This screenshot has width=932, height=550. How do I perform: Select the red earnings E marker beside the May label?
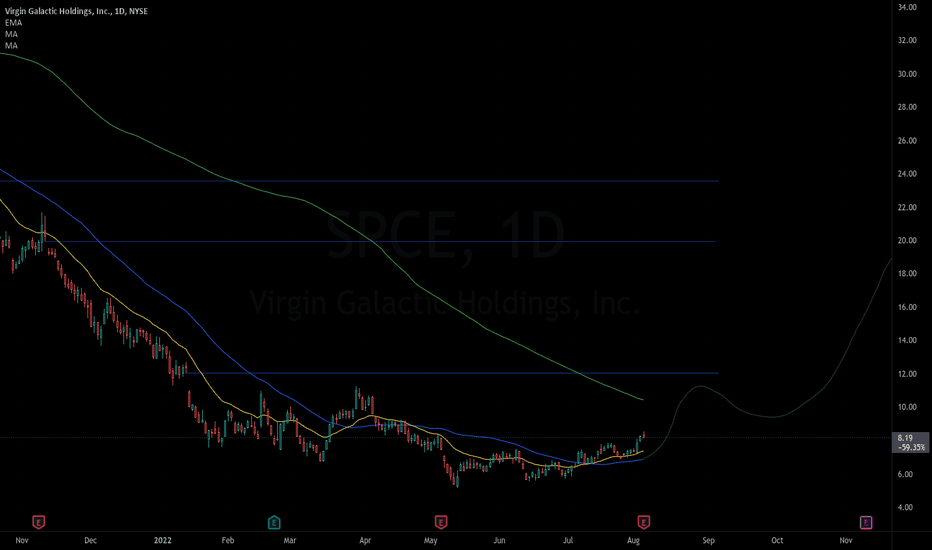pyautogui.click(x=440, y=523)
